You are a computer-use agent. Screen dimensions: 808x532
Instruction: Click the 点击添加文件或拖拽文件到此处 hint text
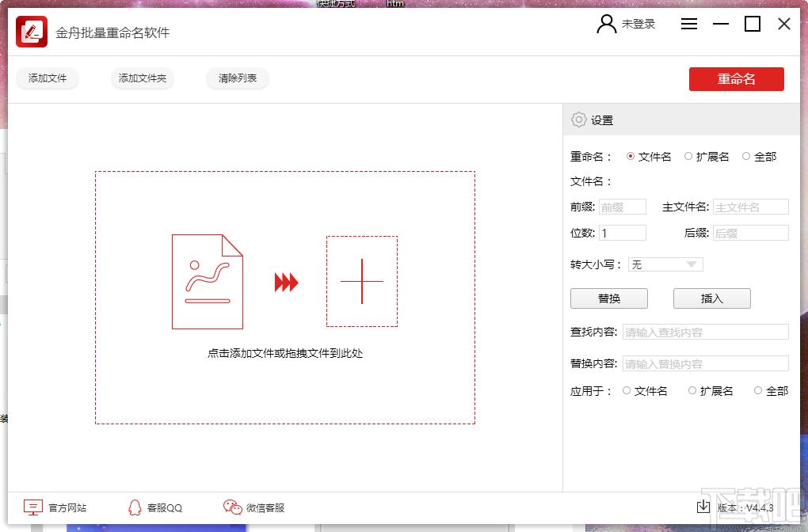pos(285,353)
